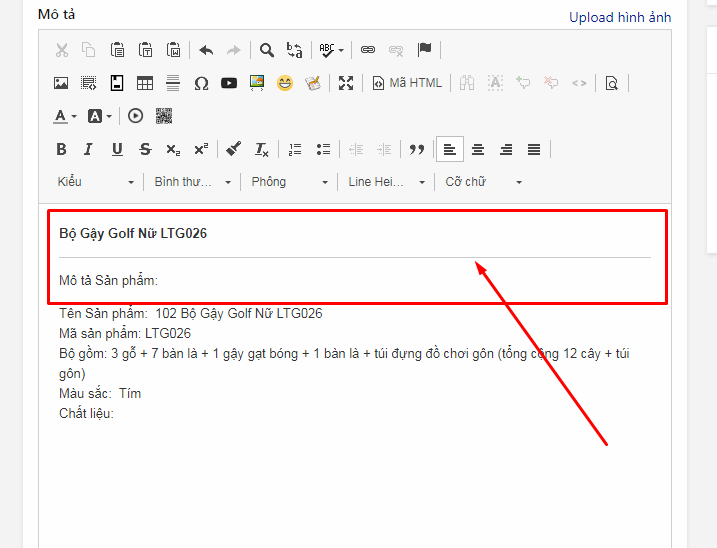Insert special character Omega icon
The height and width of the screenshot is (548, 717).
pos(201,83)
